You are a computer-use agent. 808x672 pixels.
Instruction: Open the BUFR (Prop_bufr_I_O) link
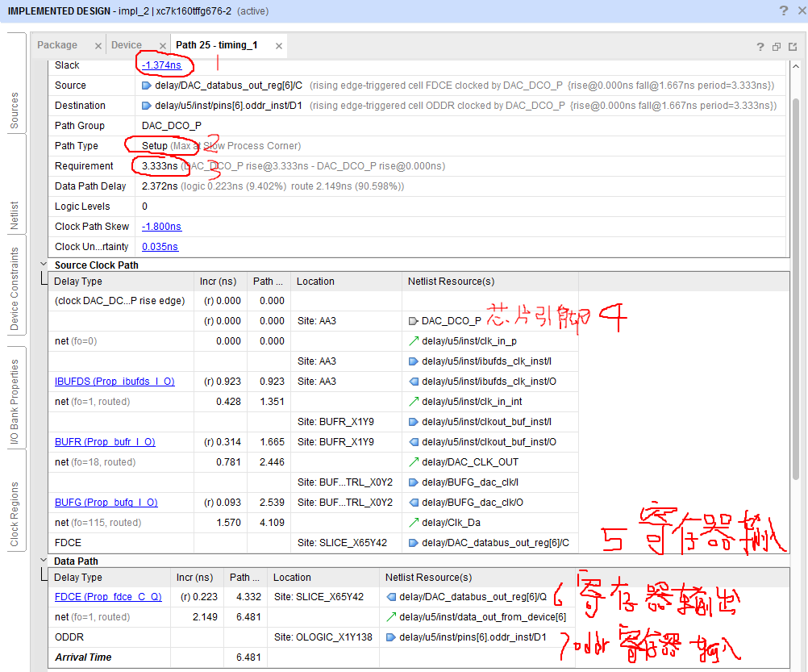click(105, 441)
